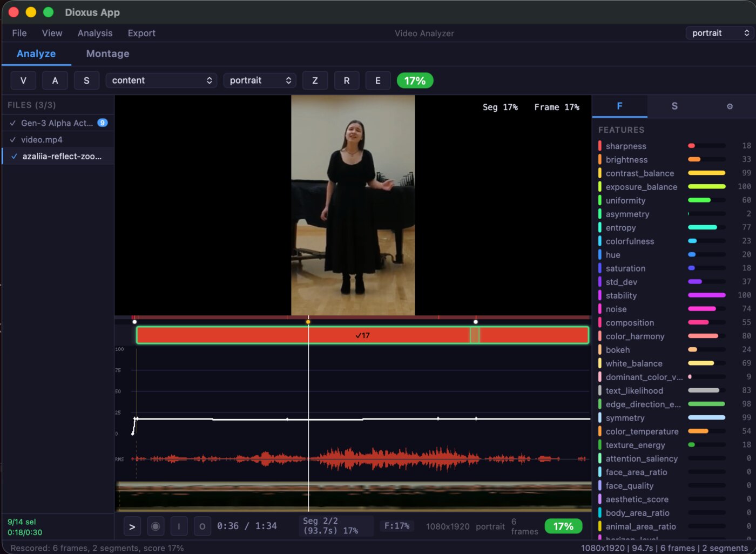Open the portrait selector in the menu bar
The image size is (756, 554).
[720, 33]
